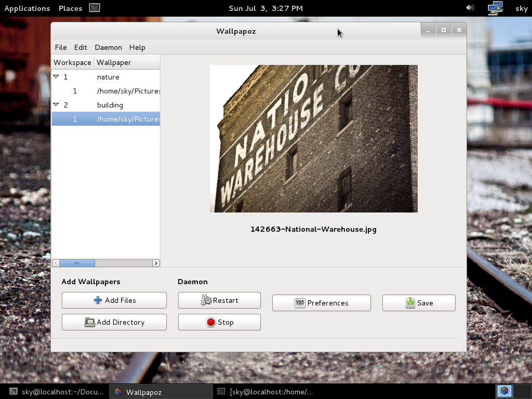This screenshot has height=399, width=532.
Task: Open the Daemon menu
Action: point(108,47)
